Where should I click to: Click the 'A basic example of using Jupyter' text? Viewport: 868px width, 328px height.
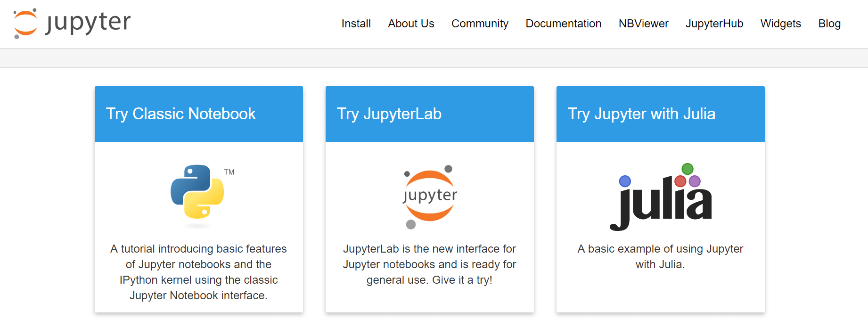(661, 256)
